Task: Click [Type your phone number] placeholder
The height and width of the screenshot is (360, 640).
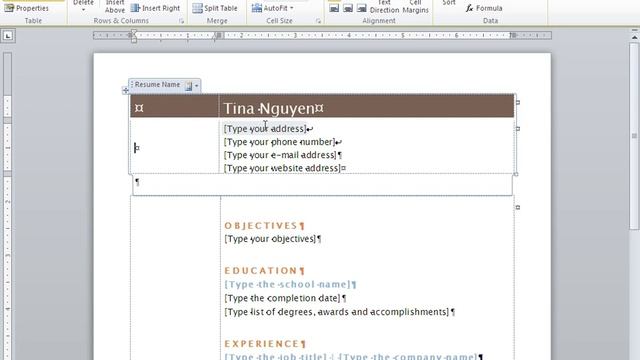Action: 279,142
